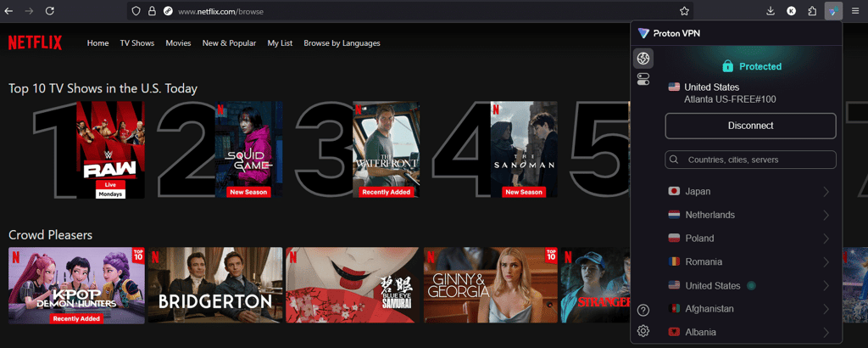This screenshot has height=348, width=868.
Task: Click the browser address bar URL
Action: pos(220,11)
